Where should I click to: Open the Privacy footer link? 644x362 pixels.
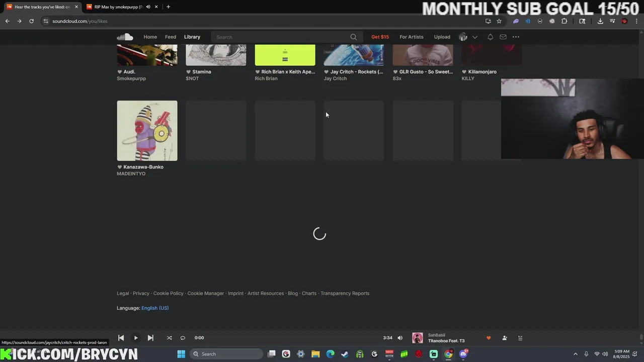click(141, 294)
